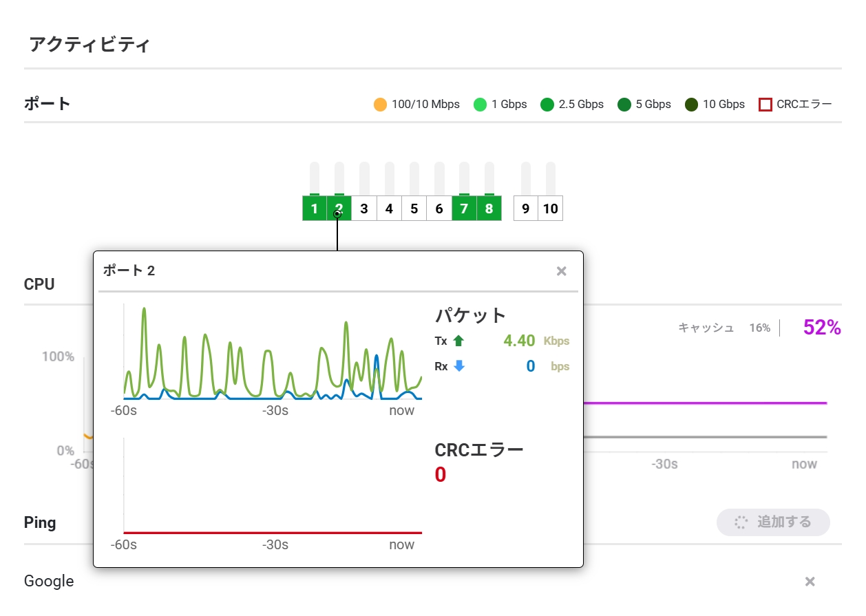Click the green Tx up arrow
Image resolution: width=866 pixels, height=616 pixels.
point(459,341)
